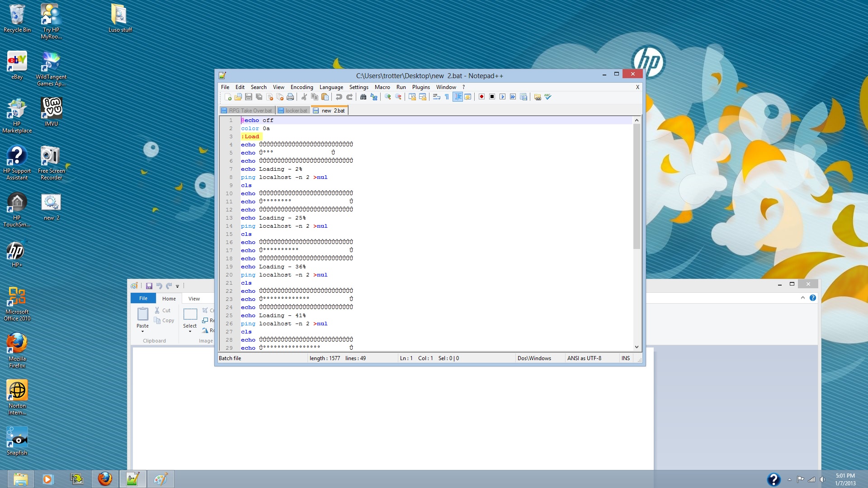Open Paint Quick Access Toolbar customize dropdown
Screen dimensions: 868x488
tap(178, 286)
